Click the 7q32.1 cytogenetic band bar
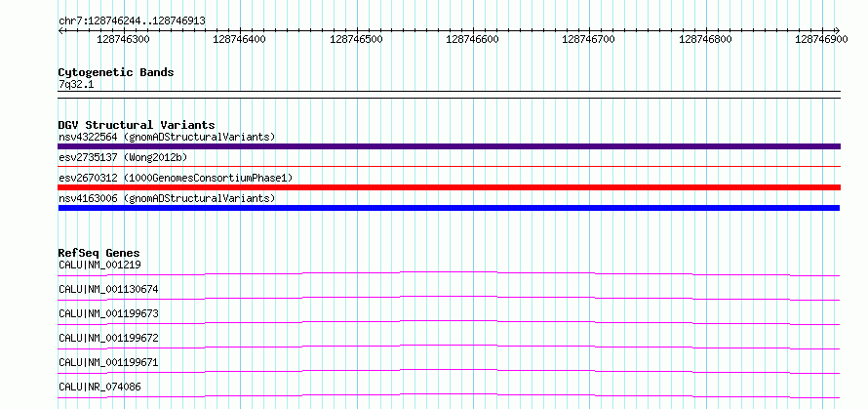The image size is (868, 409). [x=449, y=95]
